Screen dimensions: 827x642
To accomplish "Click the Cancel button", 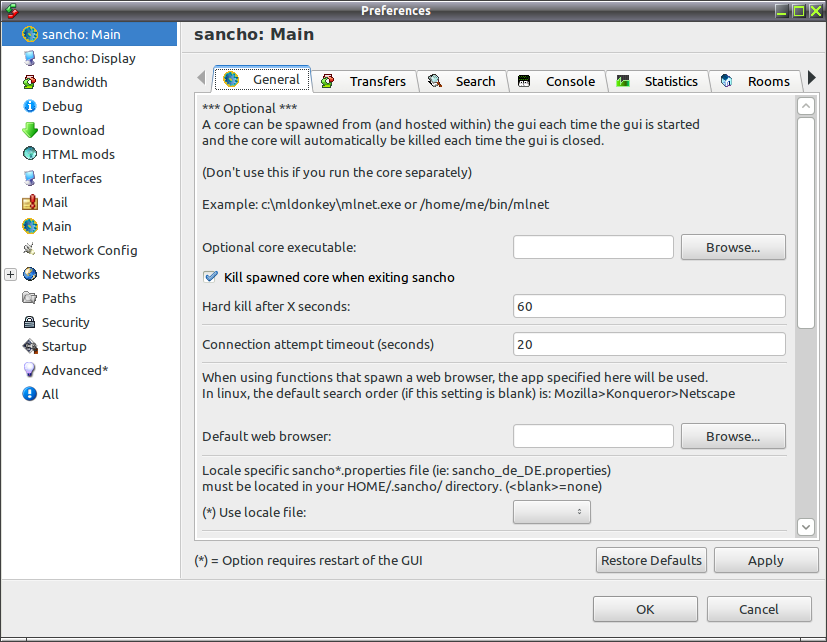I will coord(759,609).
